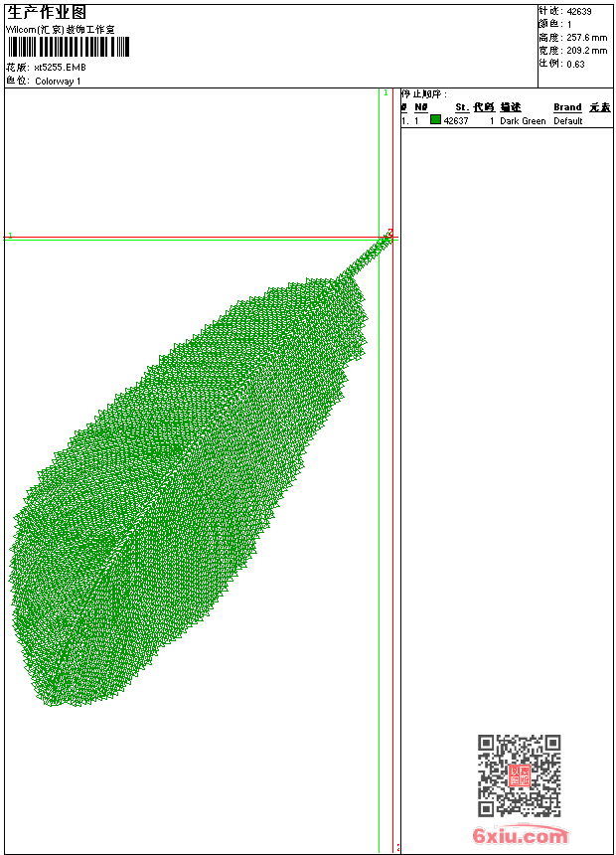Click the 停止顺序 heading
616x855 pixels.
click(x=424, y=93)
